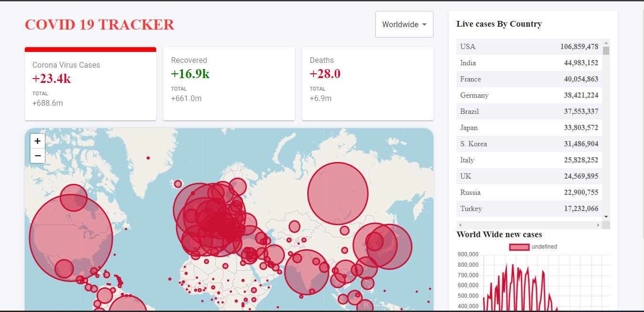
Task: Click the "Japan" country name
Action: (469, 128)
